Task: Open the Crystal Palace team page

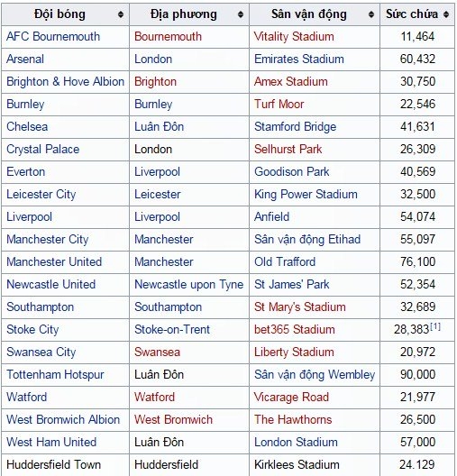Action: click(x=42, y=150)
